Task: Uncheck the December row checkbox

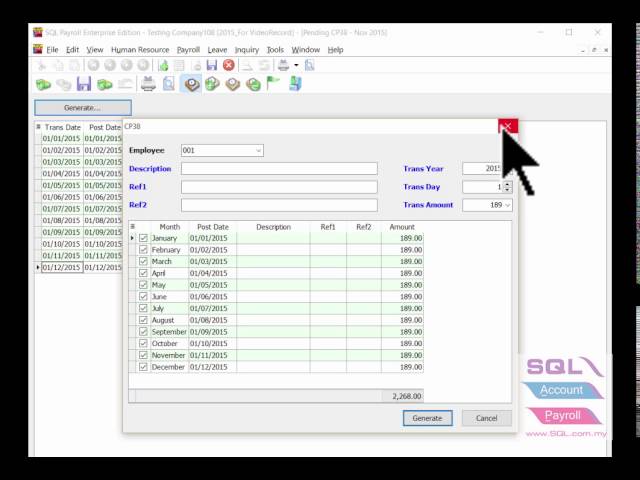Action: (x=143, y=367)
